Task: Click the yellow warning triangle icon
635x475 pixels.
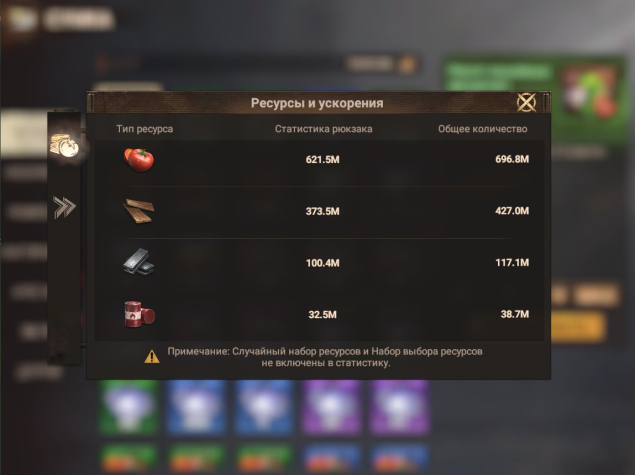Action: (152, 357)
